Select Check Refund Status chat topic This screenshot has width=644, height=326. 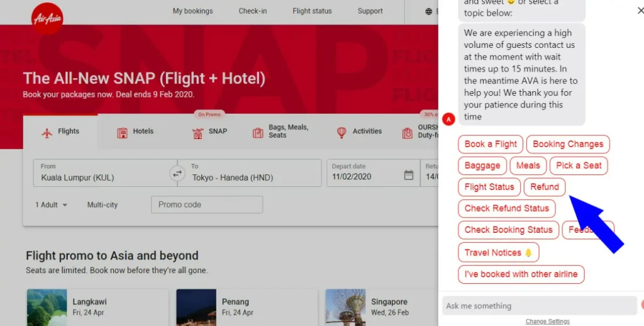[x=507, y=208]
